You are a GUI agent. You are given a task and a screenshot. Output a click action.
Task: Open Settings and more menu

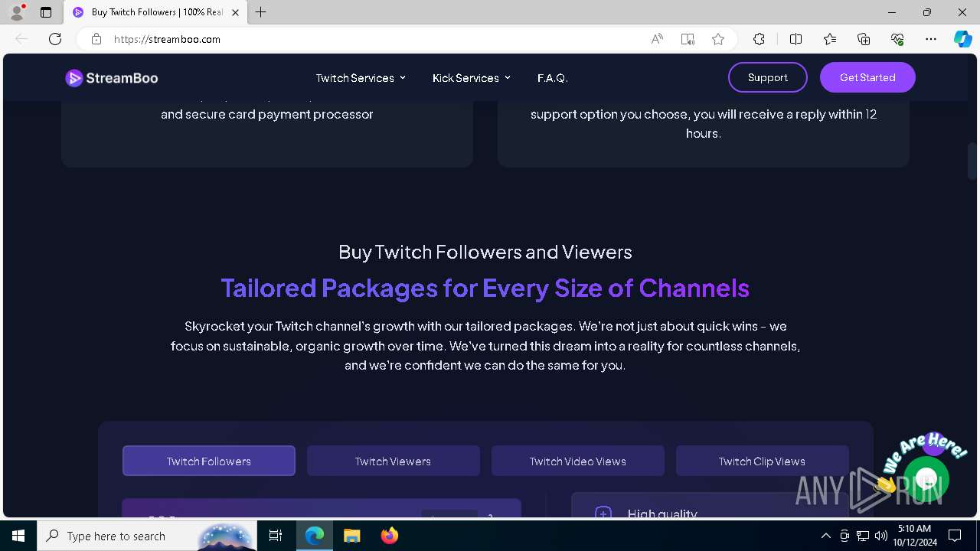(931, 39)
